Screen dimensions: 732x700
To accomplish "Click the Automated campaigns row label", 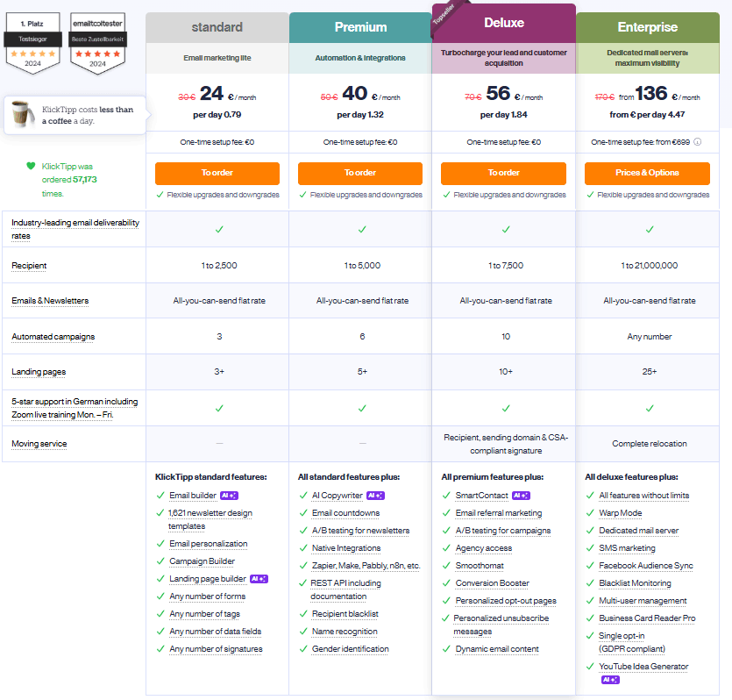I will [53, 337].
